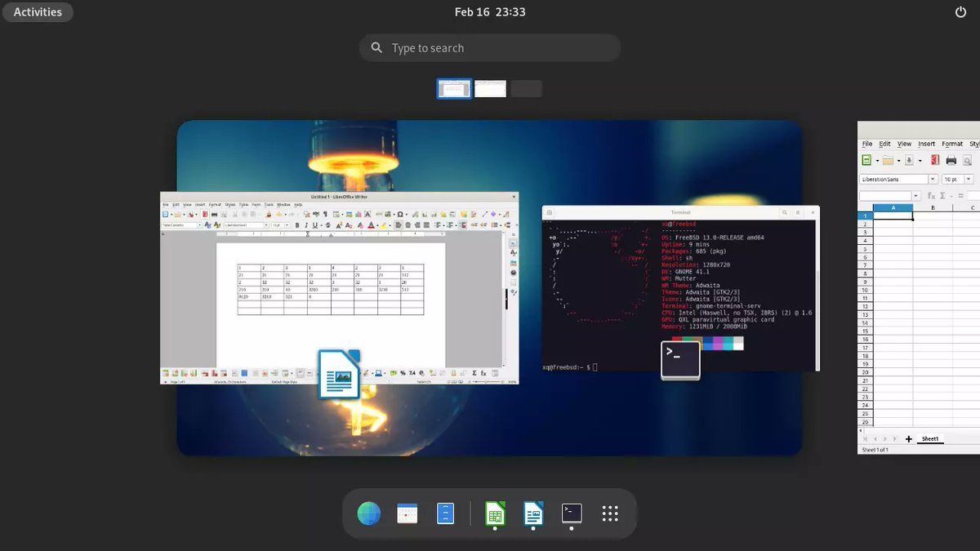Click the Print icon in Calc toolbar

click(951, 160)
